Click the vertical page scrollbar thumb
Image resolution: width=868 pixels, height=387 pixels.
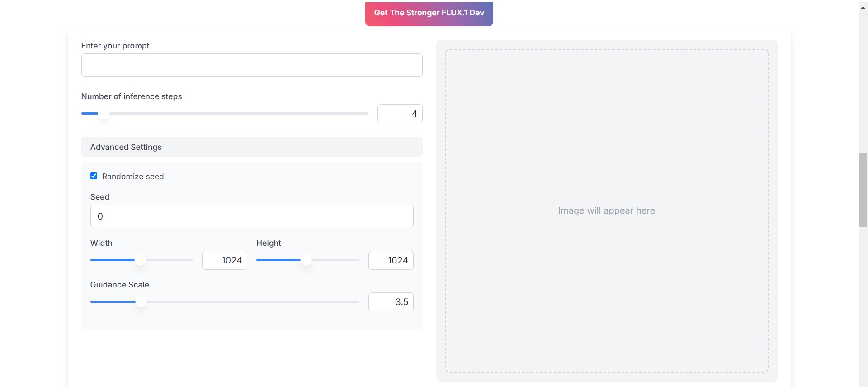[x=863, y=190]
